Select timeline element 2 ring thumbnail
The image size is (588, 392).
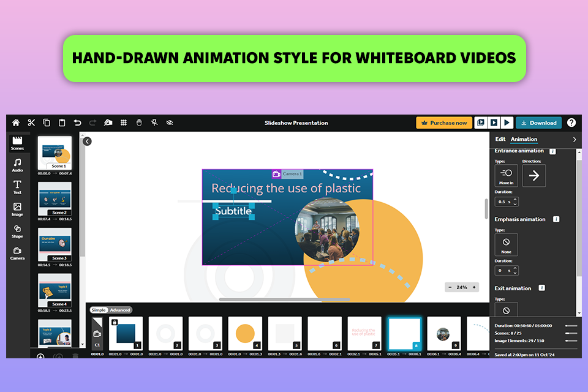(x=166, y=333)
